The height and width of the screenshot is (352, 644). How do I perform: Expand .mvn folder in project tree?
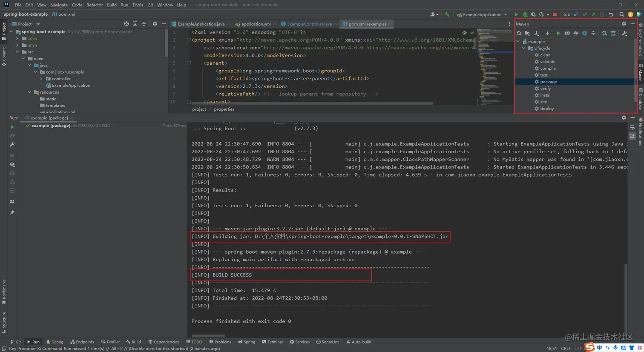[x=17, y=45]
